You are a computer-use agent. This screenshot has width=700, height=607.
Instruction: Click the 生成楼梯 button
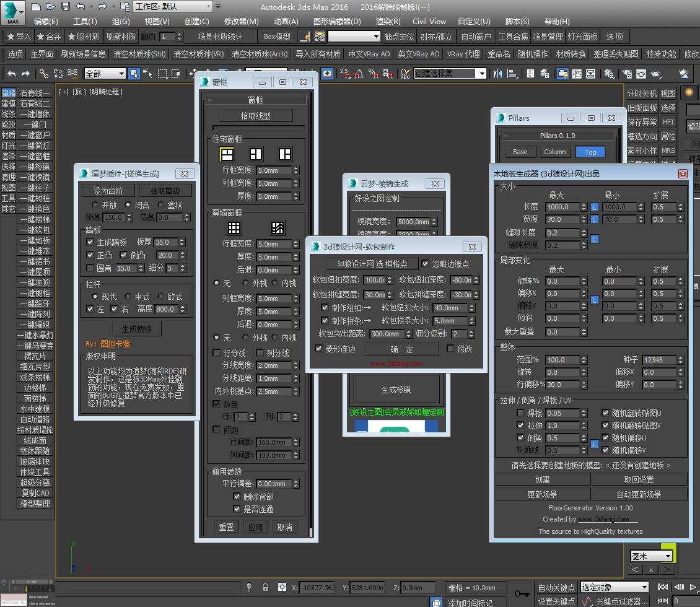[137, 329]
